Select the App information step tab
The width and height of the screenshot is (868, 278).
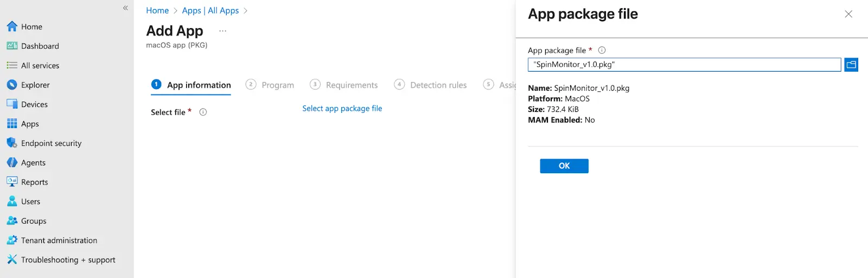coord(191,85)
